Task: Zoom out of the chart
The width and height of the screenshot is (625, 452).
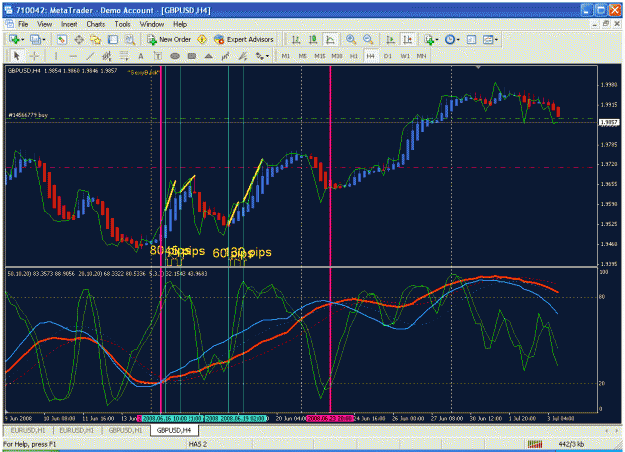Action: 368,39
